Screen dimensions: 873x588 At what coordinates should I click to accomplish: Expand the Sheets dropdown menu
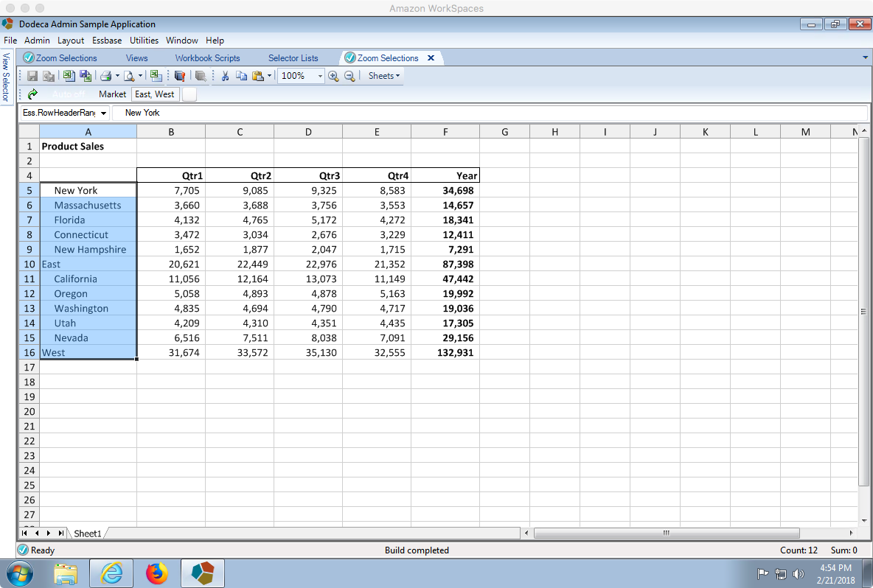click(x=383, y=76)
